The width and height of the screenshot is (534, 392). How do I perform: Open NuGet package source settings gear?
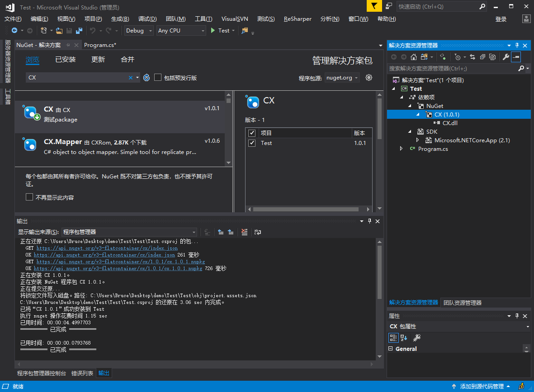coord(369,78)
